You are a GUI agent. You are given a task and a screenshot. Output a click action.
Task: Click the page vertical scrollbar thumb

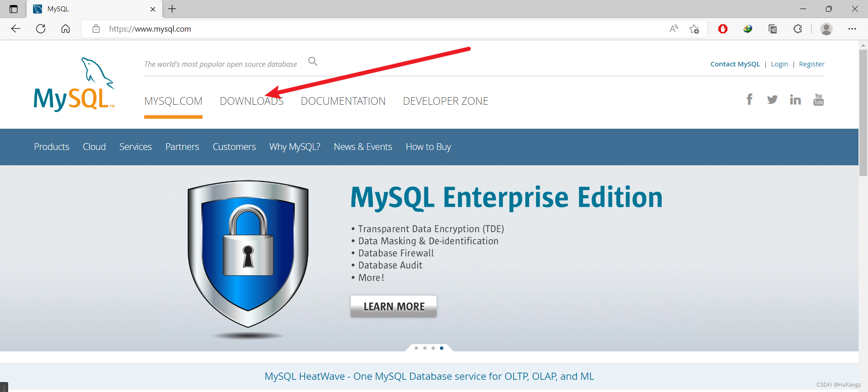[863, 112]
